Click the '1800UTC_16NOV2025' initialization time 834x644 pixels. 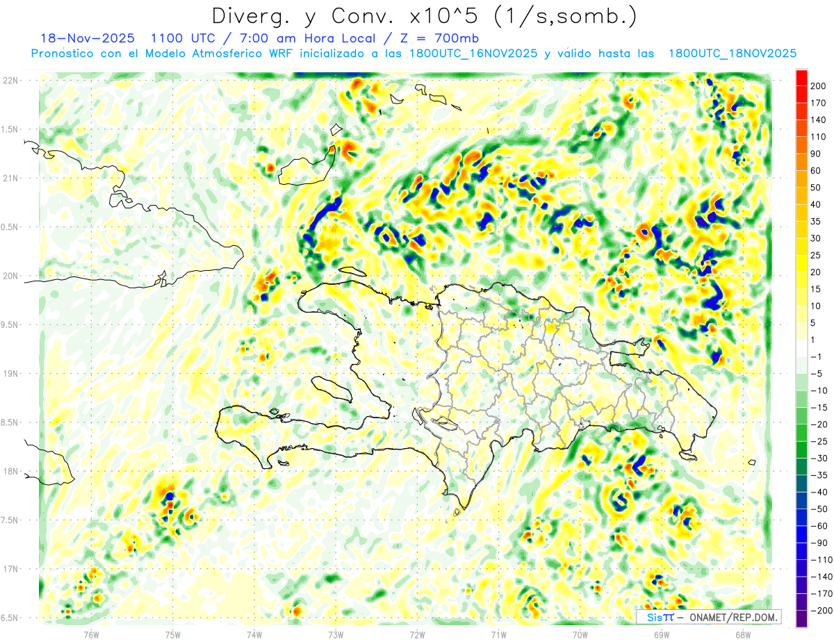tap(473, 53)
